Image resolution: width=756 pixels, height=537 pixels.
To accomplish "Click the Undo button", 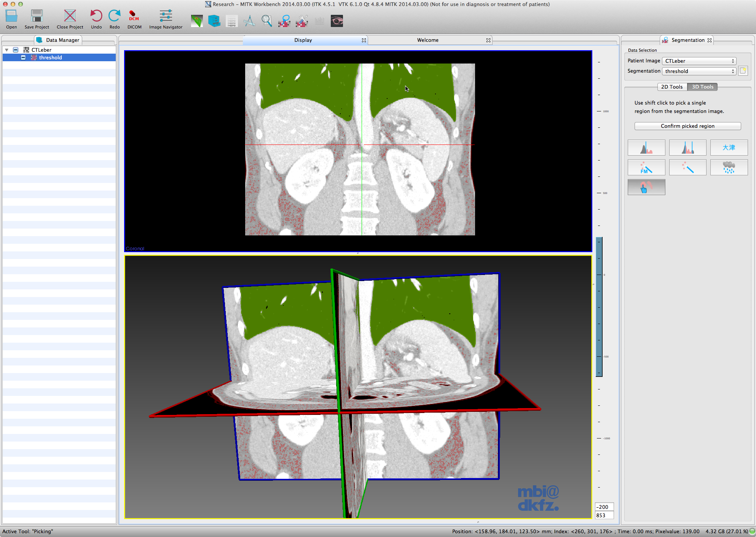I will (x=96, y=19).
